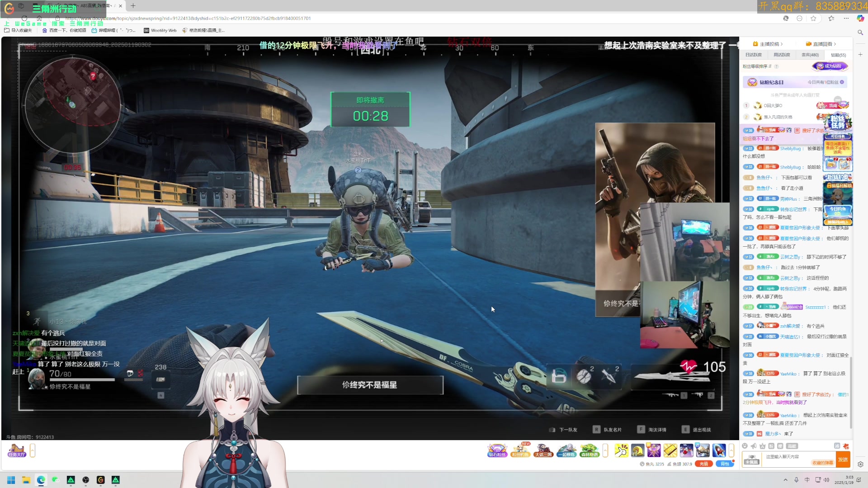Open the Copilot sidebar icon
Screen dimensions: 868x488
coord(860,19)
